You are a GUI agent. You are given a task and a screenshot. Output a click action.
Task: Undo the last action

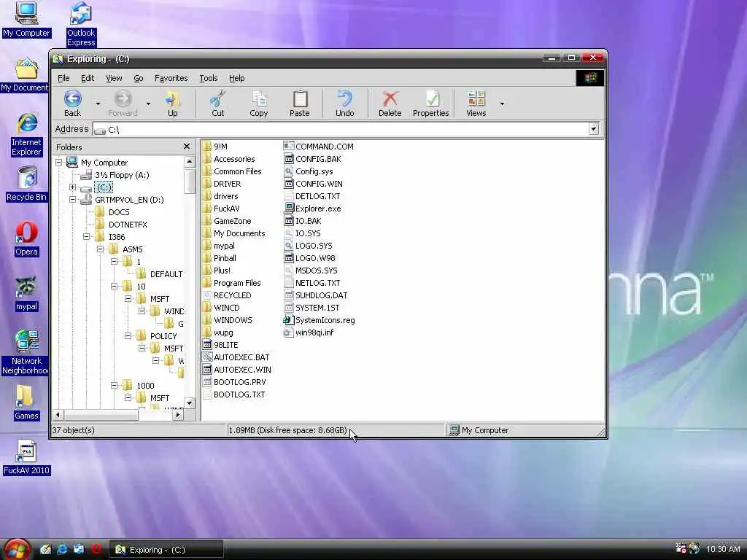pyautogui.click(x=344, y=104)
